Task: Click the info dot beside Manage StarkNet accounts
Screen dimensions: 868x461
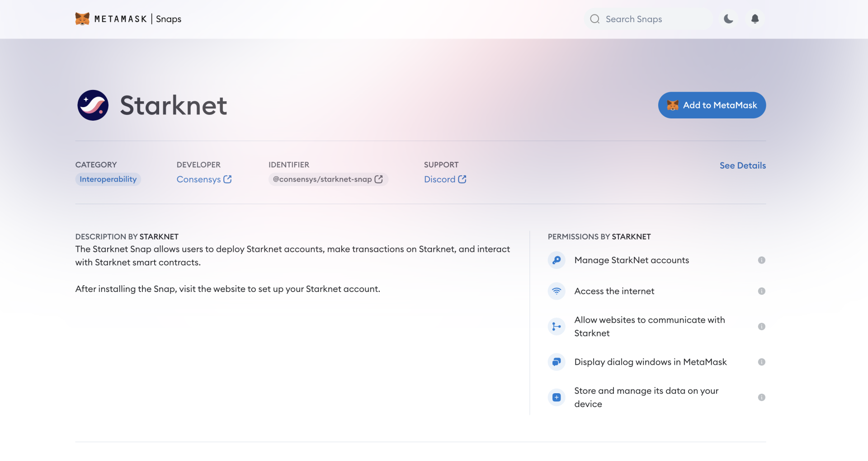Action: click(x=762, y=260)
